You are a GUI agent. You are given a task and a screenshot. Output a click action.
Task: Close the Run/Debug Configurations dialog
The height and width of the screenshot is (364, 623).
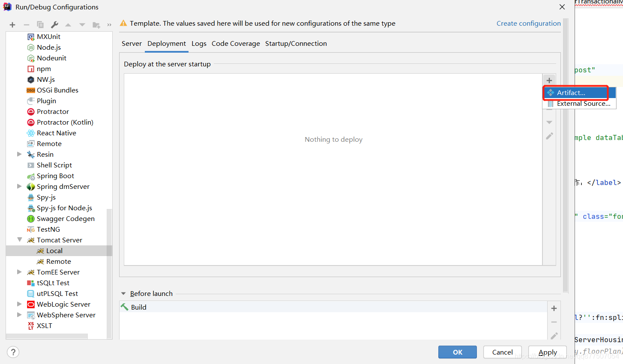(x=562, y=7)
